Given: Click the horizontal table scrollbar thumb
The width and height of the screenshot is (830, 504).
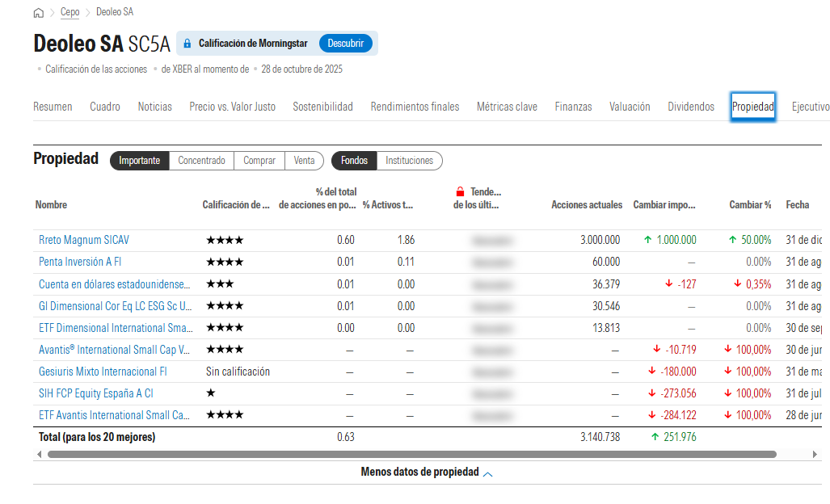Looking at the screenshot, I should [x=412, y=454].
